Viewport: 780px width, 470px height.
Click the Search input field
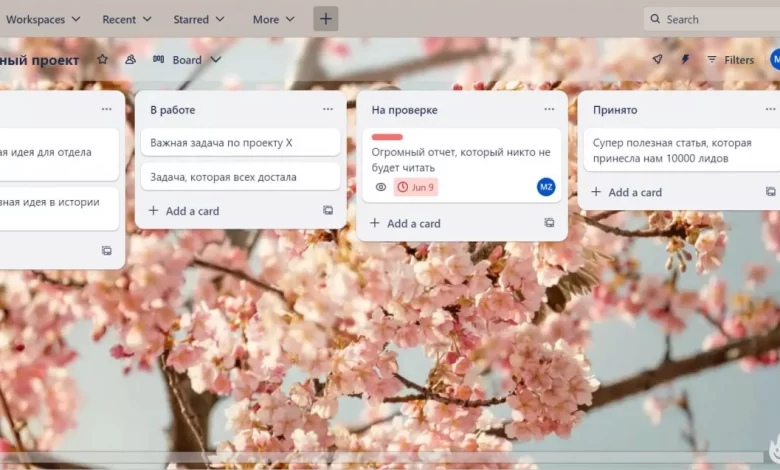point(715,19)
